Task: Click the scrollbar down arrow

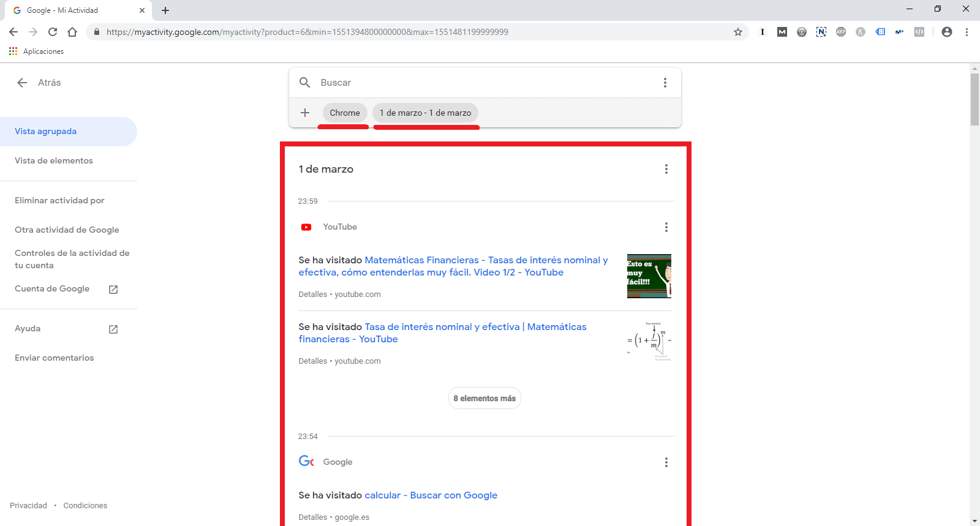Action: [974, 521]
